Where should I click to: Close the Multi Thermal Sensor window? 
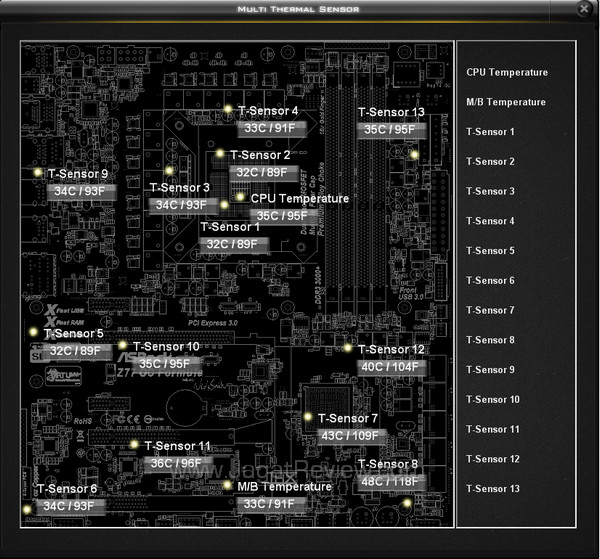(584, 8)
